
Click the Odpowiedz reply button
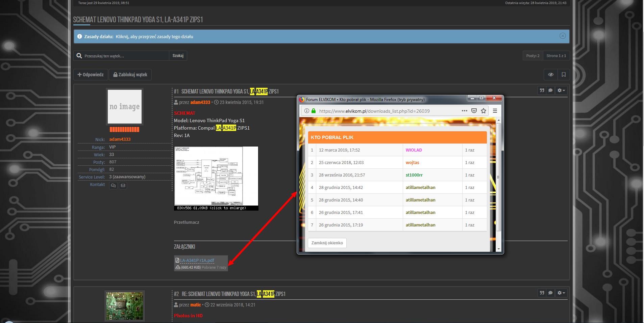pyautogui.click(x=91, y=75)
